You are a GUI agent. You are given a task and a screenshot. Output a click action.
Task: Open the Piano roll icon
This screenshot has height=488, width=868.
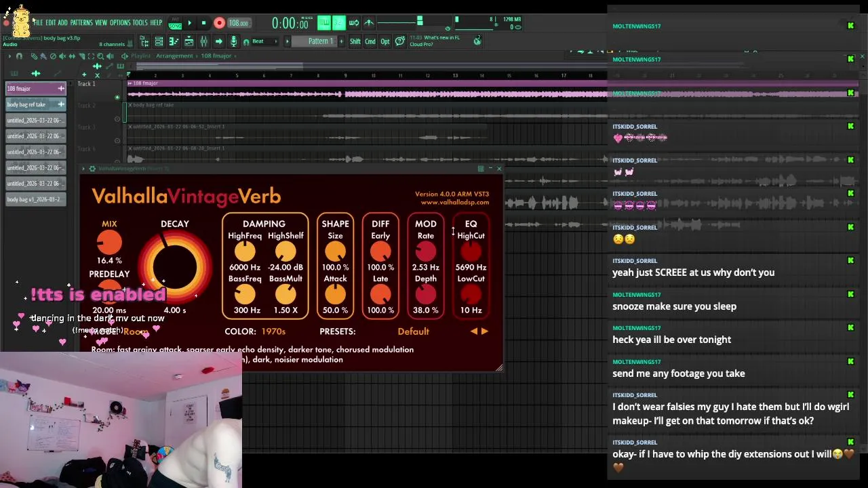click(x=174, y=41)
